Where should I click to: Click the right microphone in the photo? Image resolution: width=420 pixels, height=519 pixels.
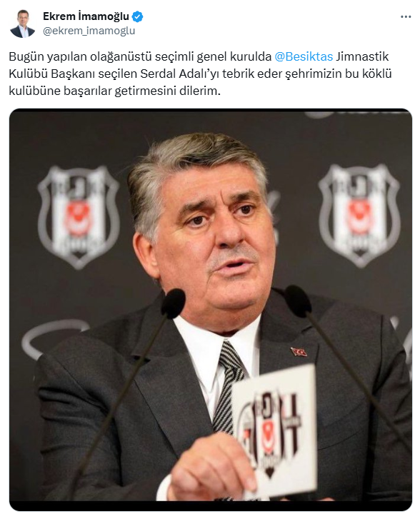pos(297,301)
